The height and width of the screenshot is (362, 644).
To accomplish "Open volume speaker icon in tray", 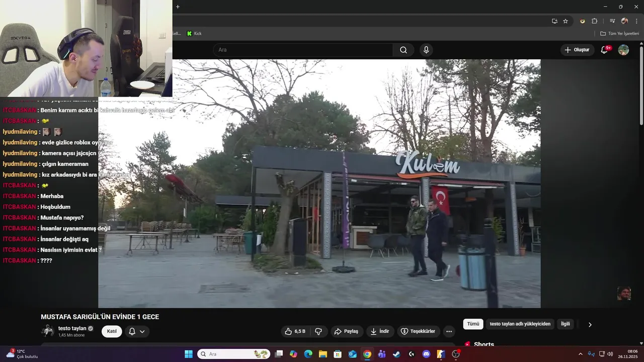I will pos(610,354).
